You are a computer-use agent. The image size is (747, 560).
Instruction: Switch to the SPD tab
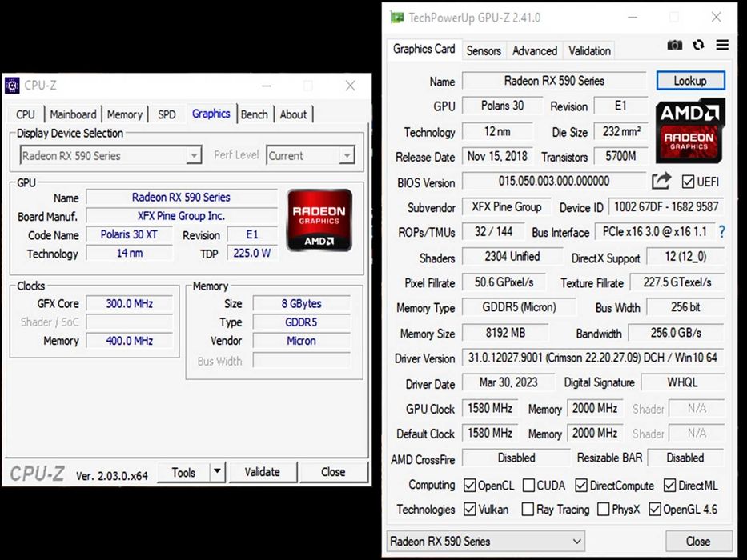167,114
